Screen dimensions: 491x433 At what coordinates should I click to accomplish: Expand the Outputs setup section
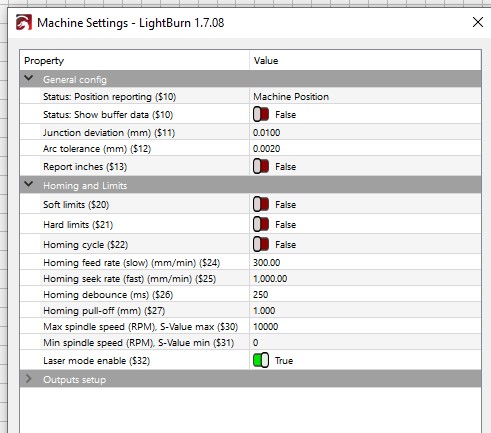29,379
